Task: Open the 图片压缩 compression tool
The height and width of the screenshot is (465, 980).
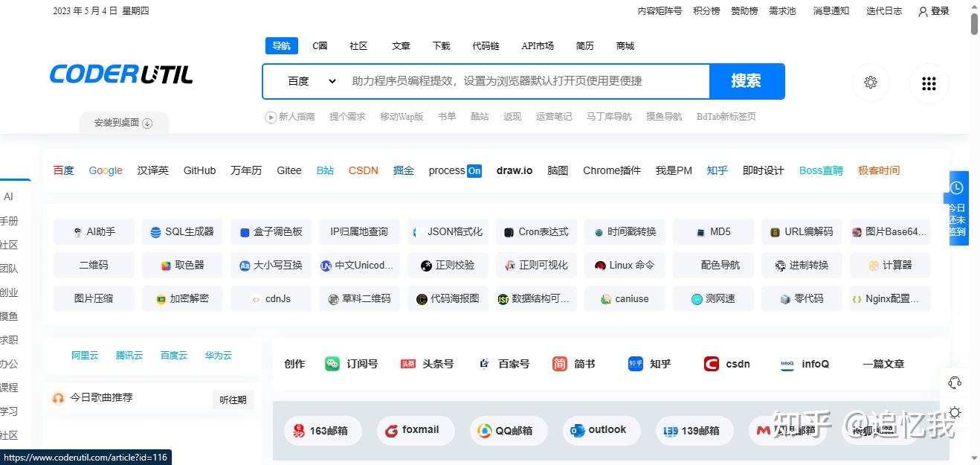Action: (93, 298)
